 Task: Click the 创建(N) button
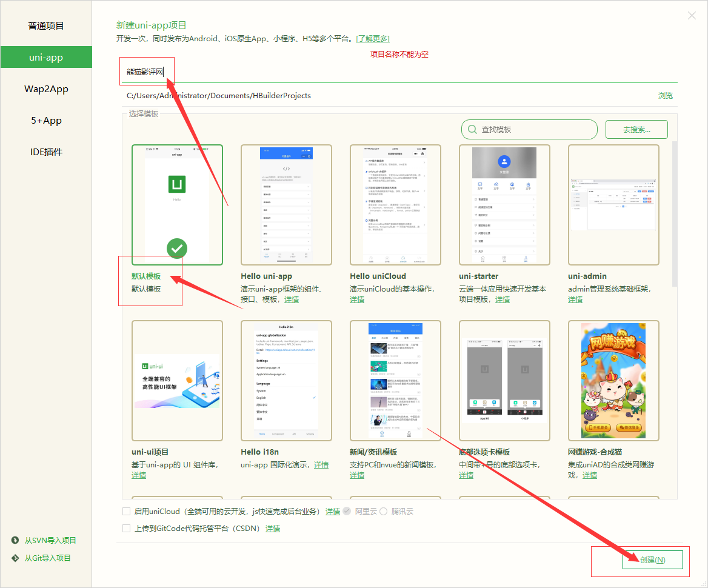point(652,560)
